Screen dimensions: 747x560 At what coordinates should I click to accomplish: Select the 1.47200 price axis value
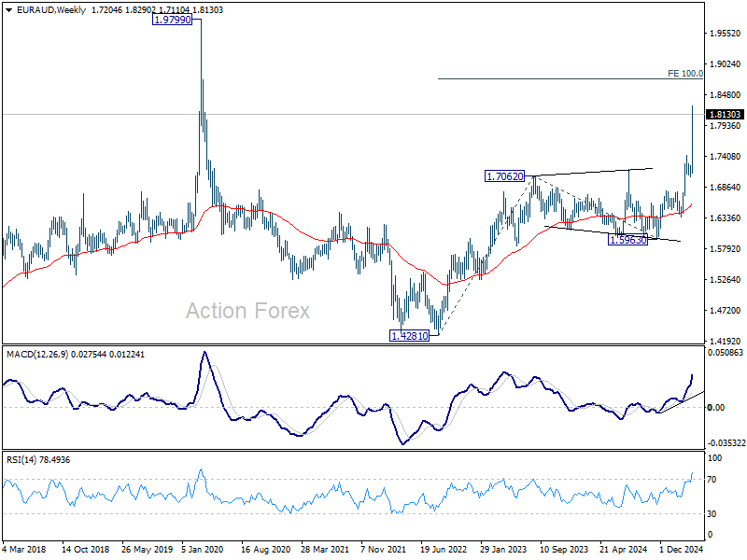[x=726, y=311]
